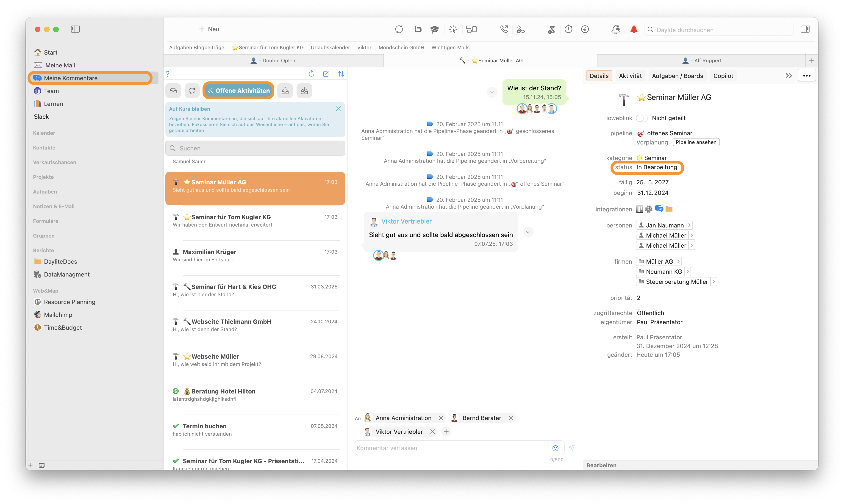Switch to the Aktivität tab
Image resolution: width=844 pixels, height=504 pixels.
(630, 76)
